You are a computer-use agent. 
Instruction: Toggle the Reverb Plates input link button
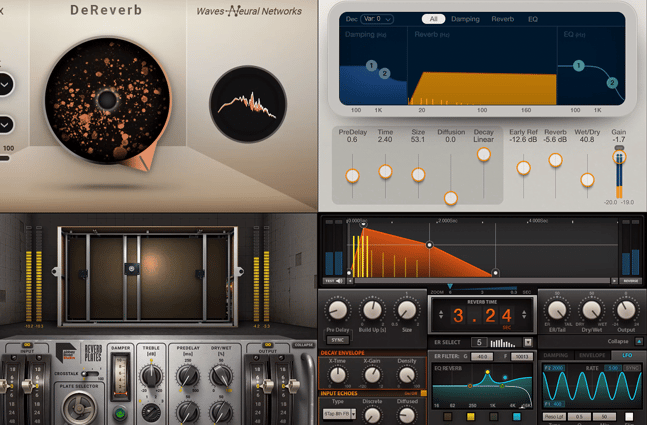click(x=28, y=345)
